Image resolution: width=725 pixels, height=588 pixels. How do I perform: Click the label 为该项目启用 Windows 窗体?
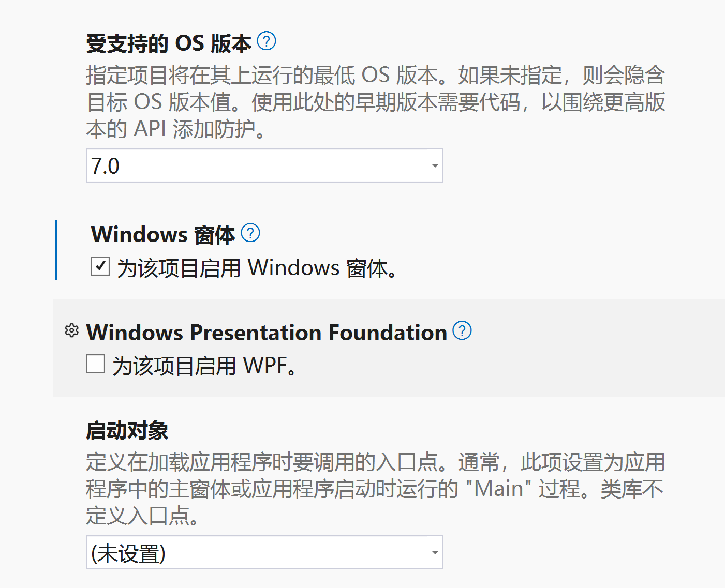click(x=257, y=268)
